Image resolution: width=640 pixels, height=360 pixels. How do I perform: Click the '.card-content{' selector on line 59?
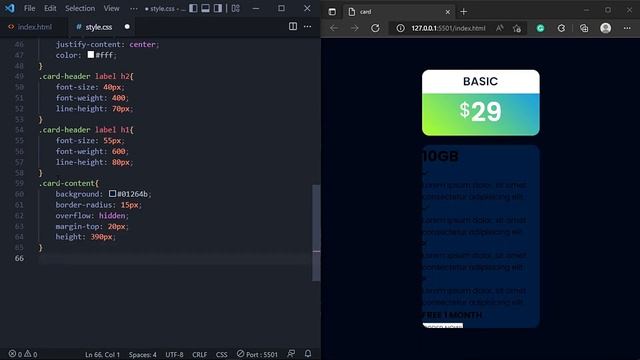click(x=69, y=183)
